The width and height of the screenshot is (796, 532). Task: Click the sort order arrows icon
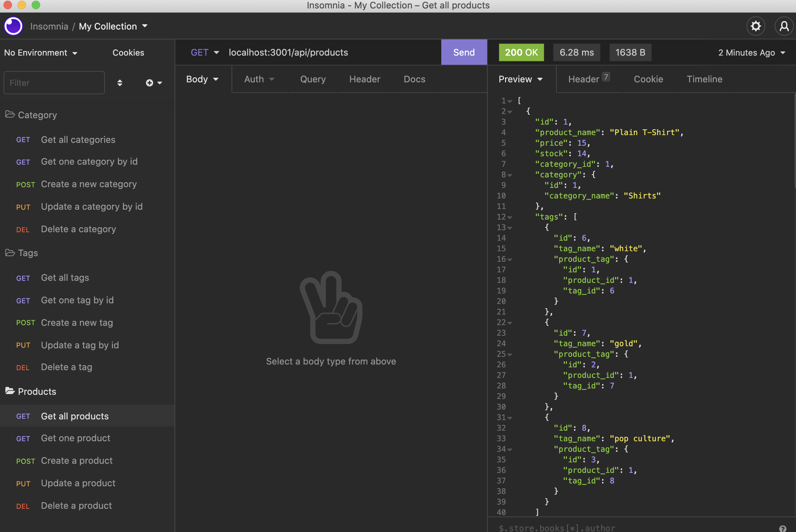pos(120,83)
